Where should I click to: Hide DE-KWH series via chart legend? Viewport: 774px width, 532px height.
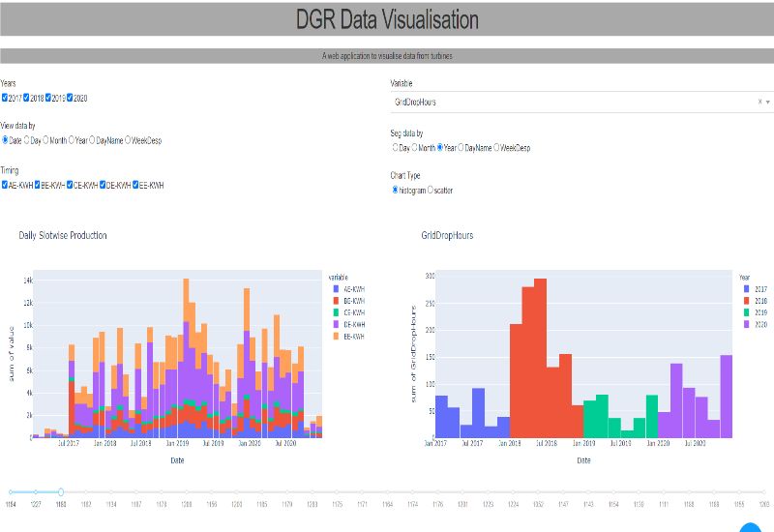[x=346, y=324]
